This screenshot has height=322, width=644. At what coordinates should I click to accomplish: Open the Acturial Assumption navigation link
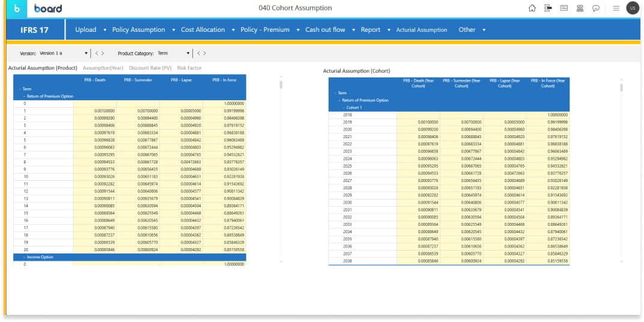coord(421,30)
